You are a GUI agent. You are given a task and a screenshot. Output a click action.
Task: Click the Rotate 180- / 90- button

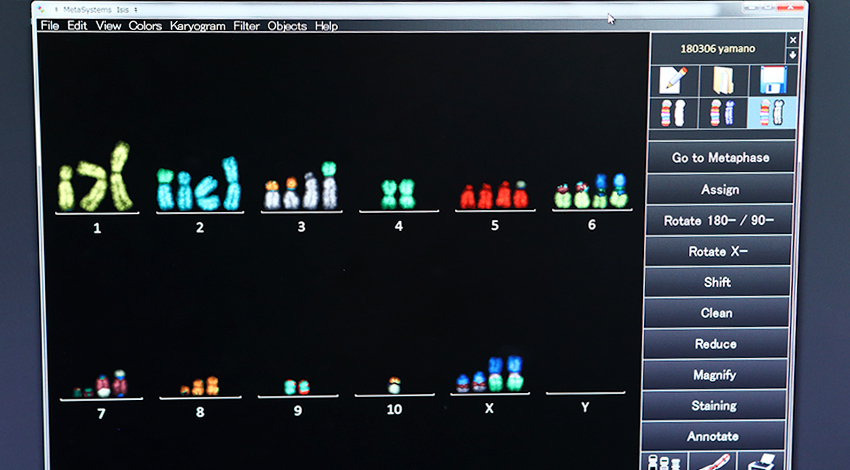click(719, 220)
